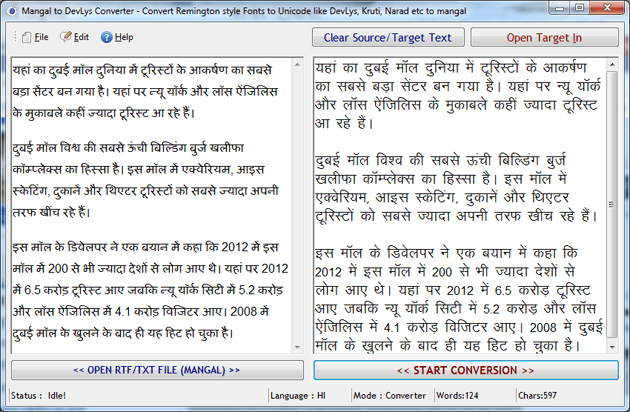
Task: Click the File menu document icon
Action: click(x=27, y=37)
